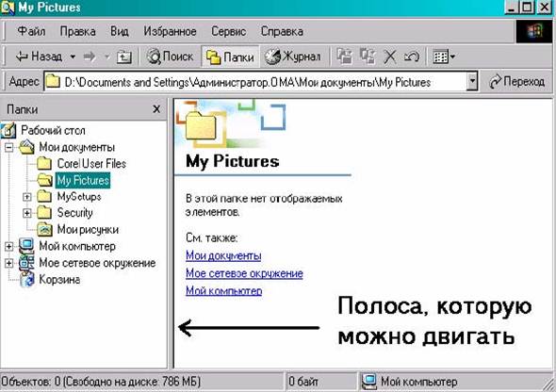Screen dimensions: 556x392
Task: Go up one folder level icon
Action: coord(124,57)
